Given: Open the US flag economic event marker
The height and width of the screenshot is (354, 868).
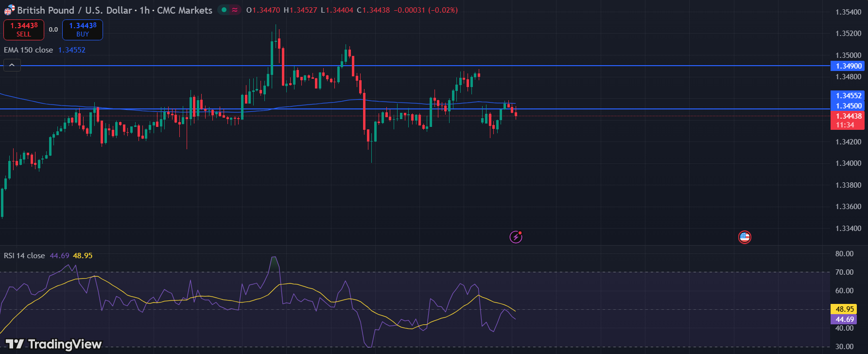Looking at the screenshot, I should coord(745,237).
